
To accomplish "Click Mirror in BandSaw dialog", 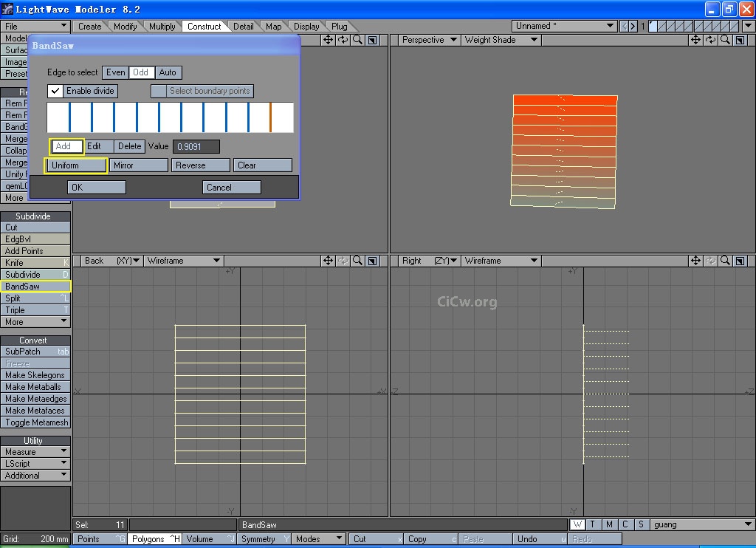I will point(139,165).
